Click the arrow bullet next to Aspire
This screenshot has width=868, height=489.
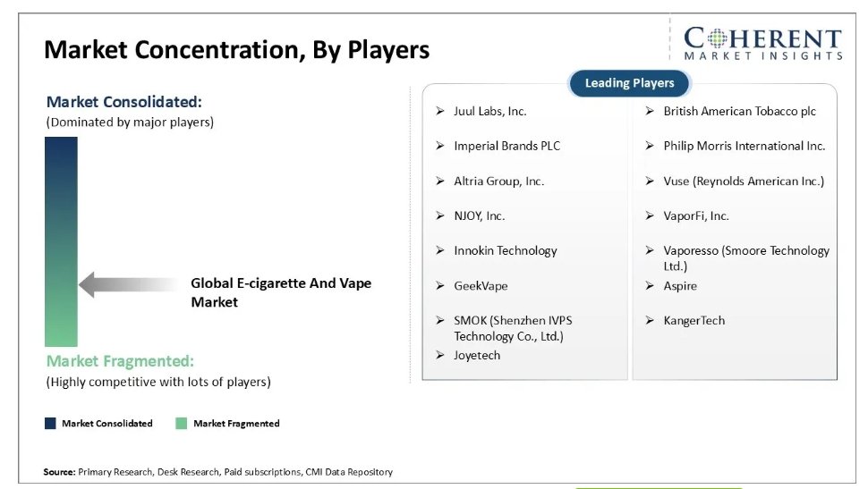[650, 285]
